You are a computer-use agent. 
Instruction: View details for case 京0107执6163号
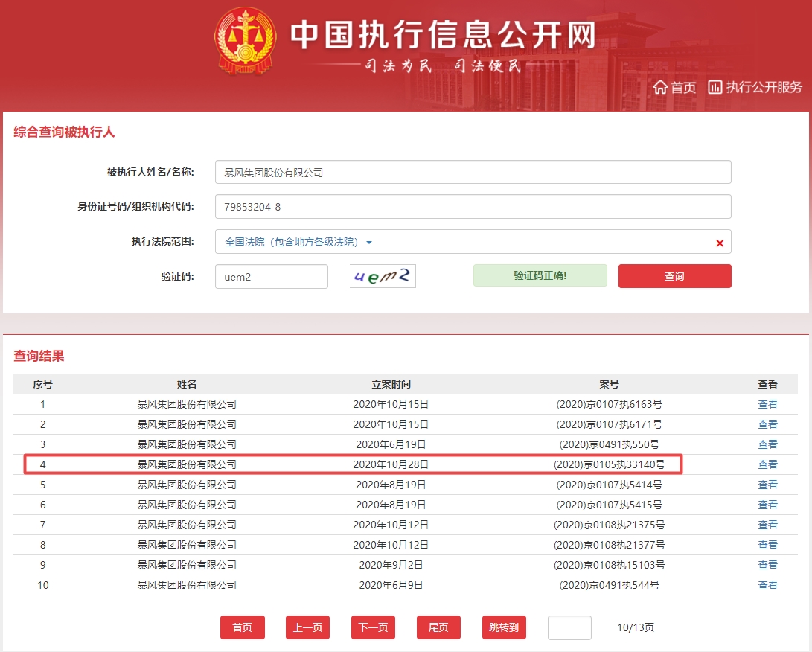767,404
